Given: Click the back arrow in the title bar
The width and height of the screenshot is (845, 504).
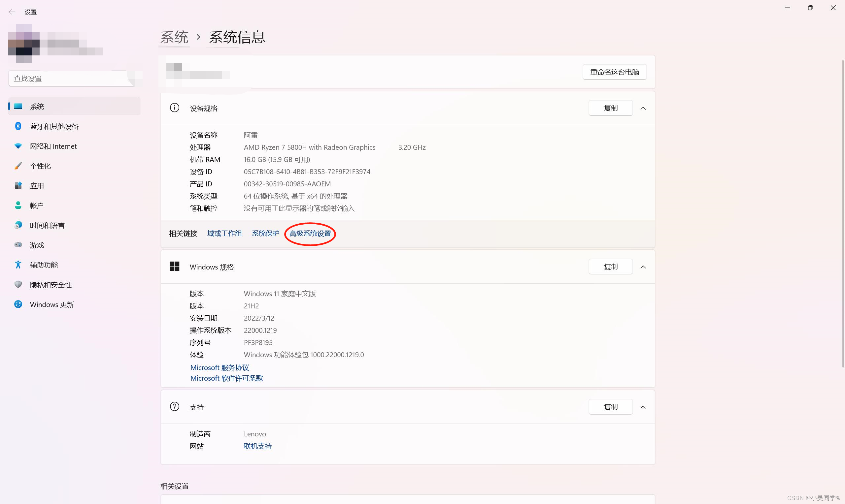Looking at the screenshot, I should tap(12, 12).
